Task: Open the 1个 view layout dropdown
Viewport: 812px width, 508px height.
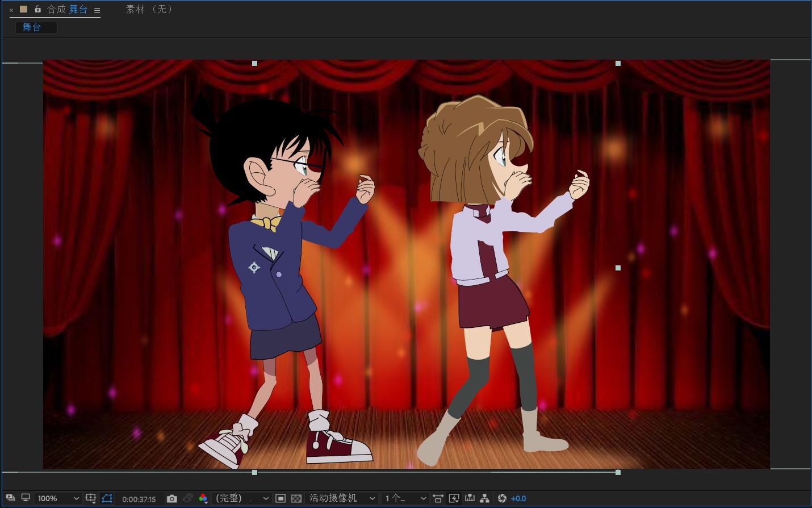Action: pyautogui.click(x=405, y=498)
